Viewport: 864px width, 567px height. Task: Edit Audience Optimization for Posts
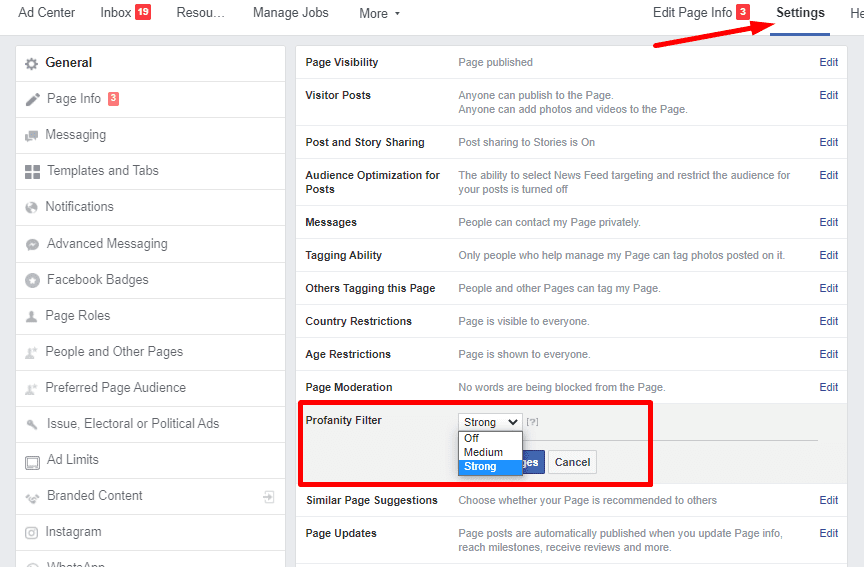pos(828,175)
